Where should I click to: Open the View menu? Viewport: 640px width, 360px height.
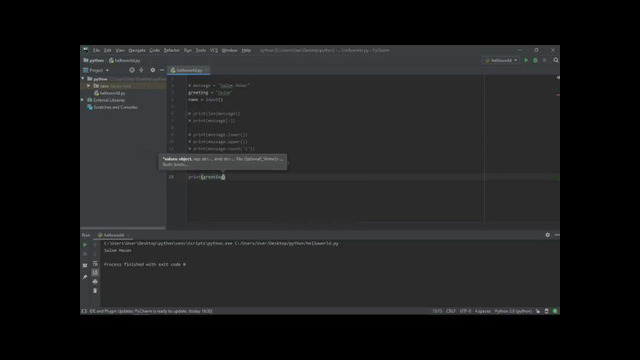tap(120, 50)
